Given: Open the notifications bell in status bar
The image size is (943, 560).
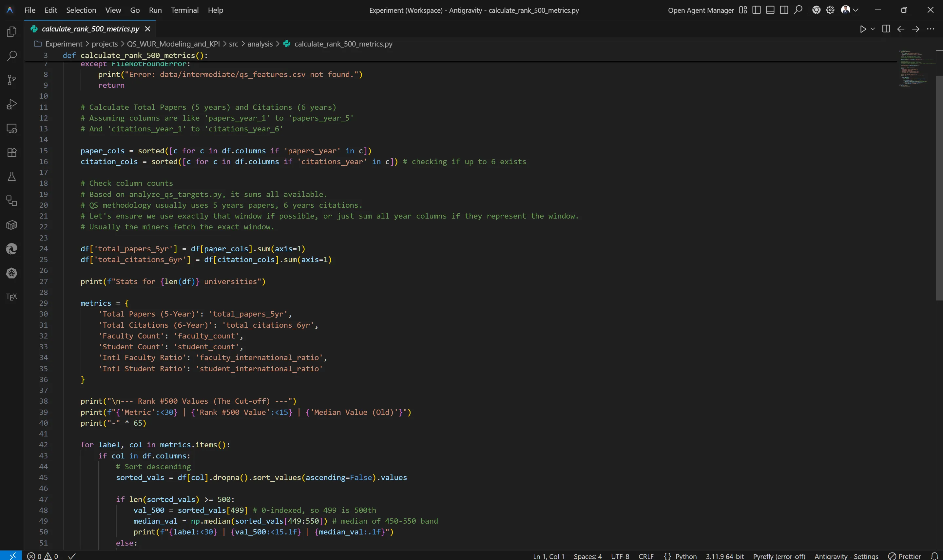Looking at the screenshot, I should tap(934, 556).
